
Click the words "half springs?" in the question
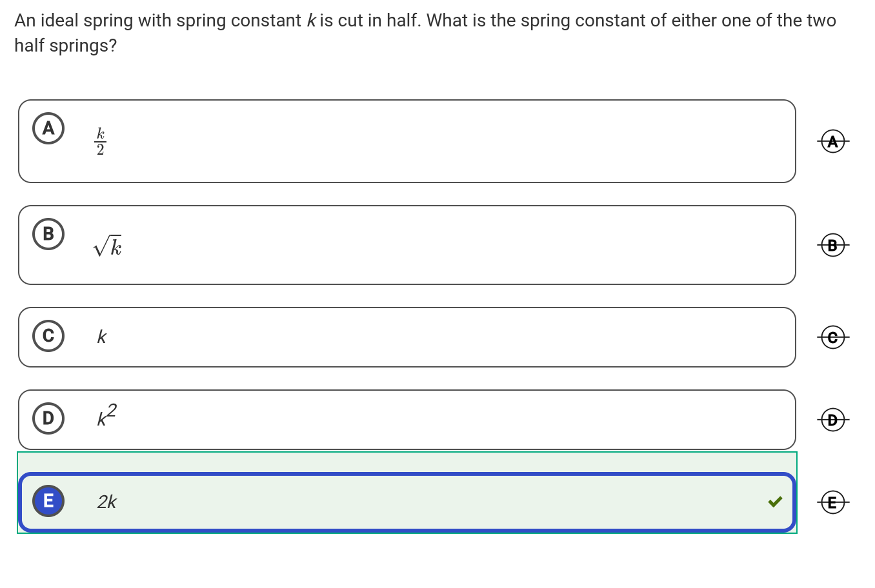pos(66,46)
